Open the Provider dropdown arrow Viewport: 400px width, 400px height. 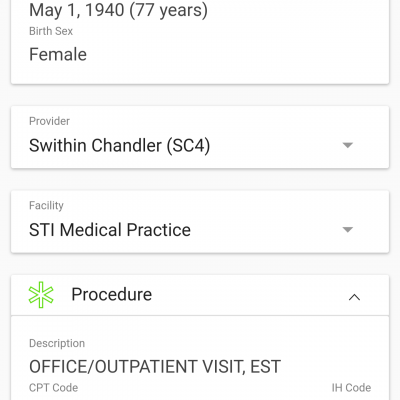click(348, 145)
